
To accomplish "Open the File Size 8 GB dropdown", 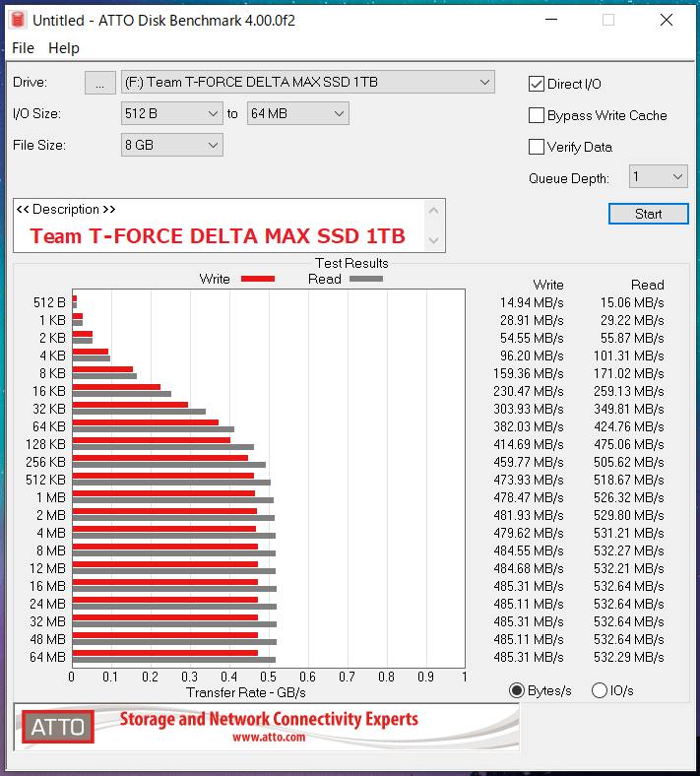I will 171,146.
